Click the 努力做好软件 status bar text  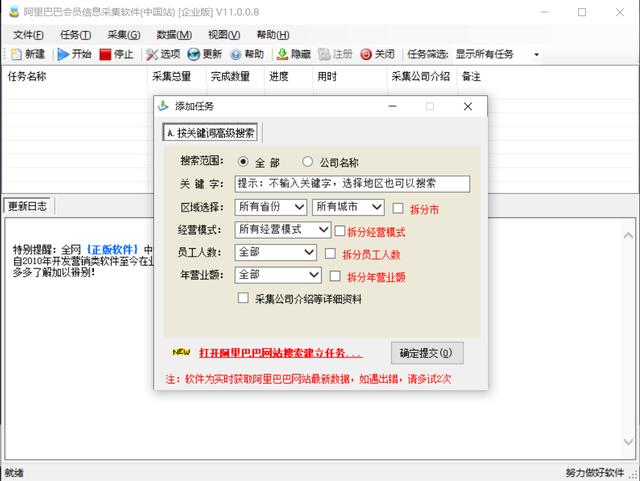tap(595, 473)
